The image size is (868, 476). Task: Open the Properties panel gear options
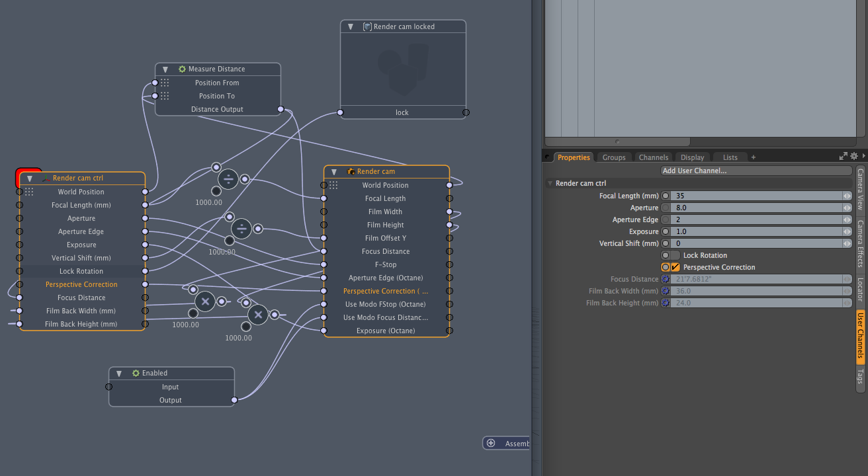click(853, 157)
